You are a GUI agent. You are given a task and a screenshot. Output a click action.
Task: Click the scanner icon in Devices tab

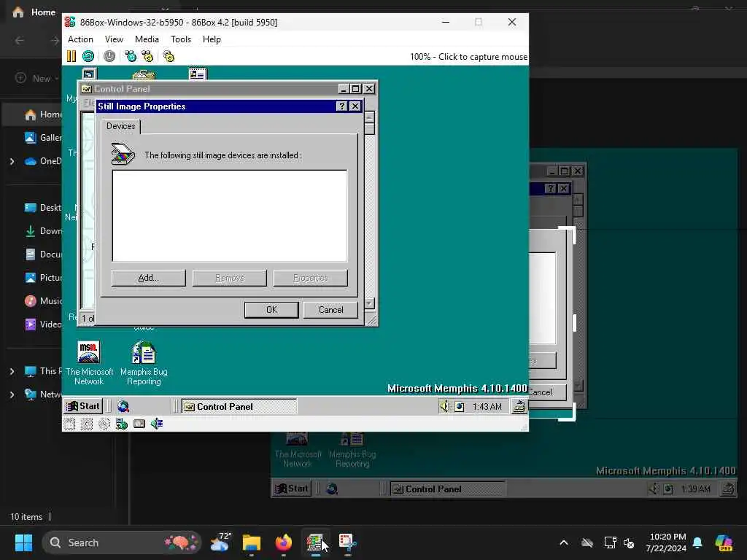[123, 155]
